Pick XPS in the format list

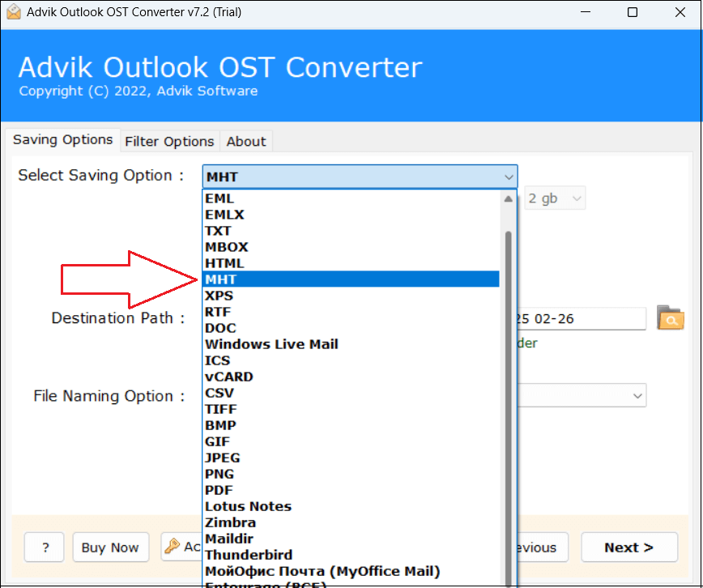pos(351,296)
